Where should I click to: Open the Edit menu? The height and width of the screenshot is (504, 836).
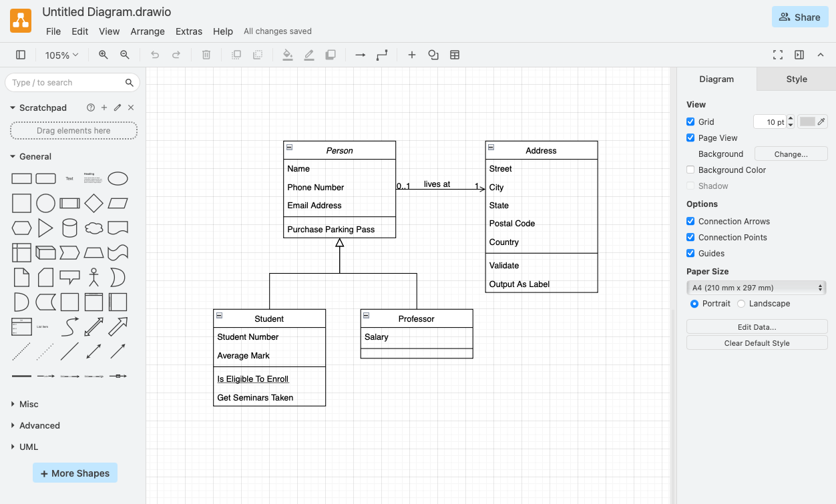pyautogui.click(x=80, y=31)
